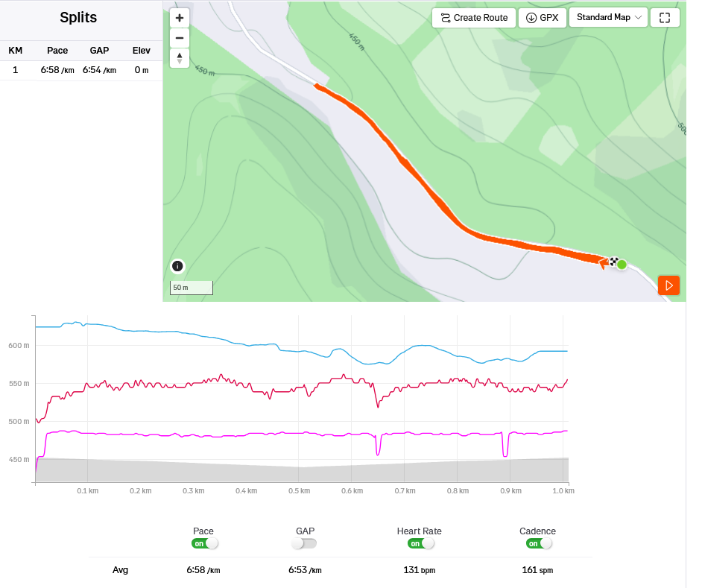The image size is (702, 588).
Task: Turn off the Cadence toggle
Action: pos(539,543)
